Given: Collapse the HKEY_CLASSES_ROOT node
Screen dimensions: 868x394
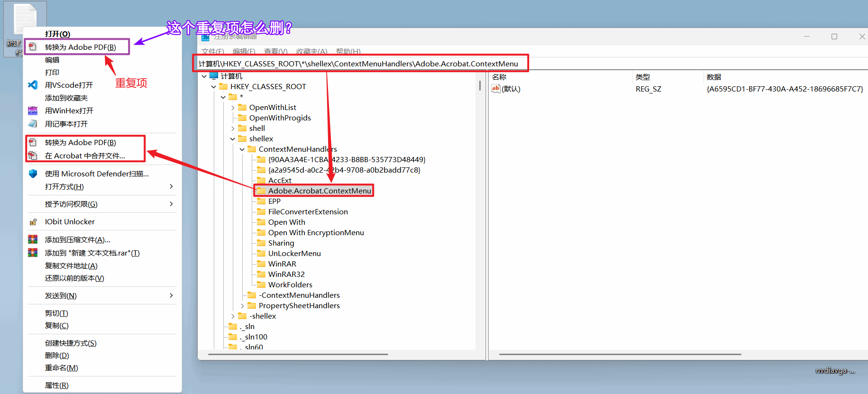Looking at the screenshot, I should pos(214,87).
